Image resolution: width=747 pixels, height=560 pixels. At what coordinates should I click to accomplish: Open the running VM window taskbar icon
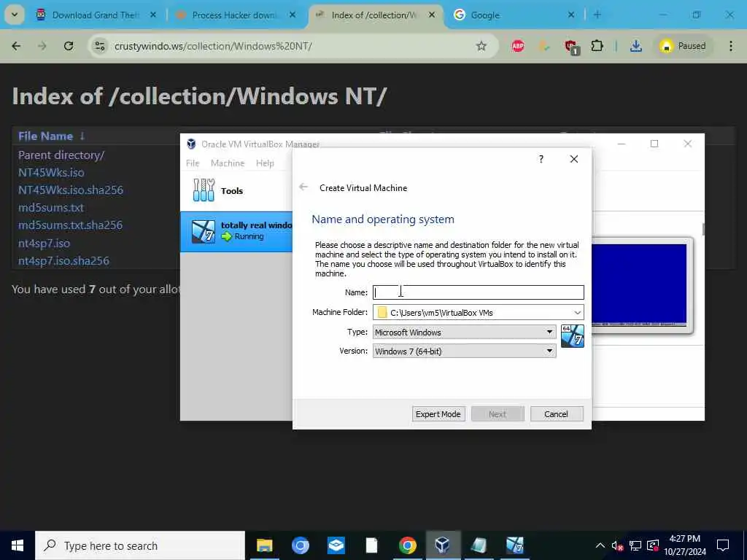coord(514,545)
